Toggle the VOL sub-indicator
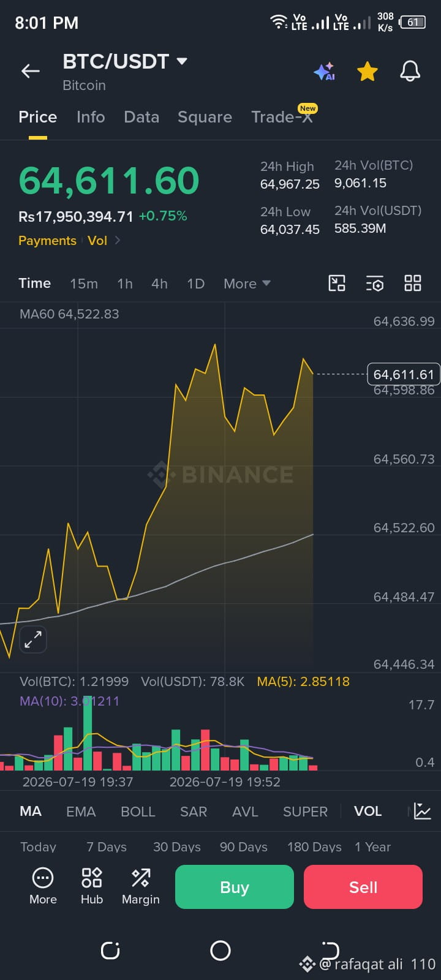This screenshot has width=441, height=980. click(367, 811)
